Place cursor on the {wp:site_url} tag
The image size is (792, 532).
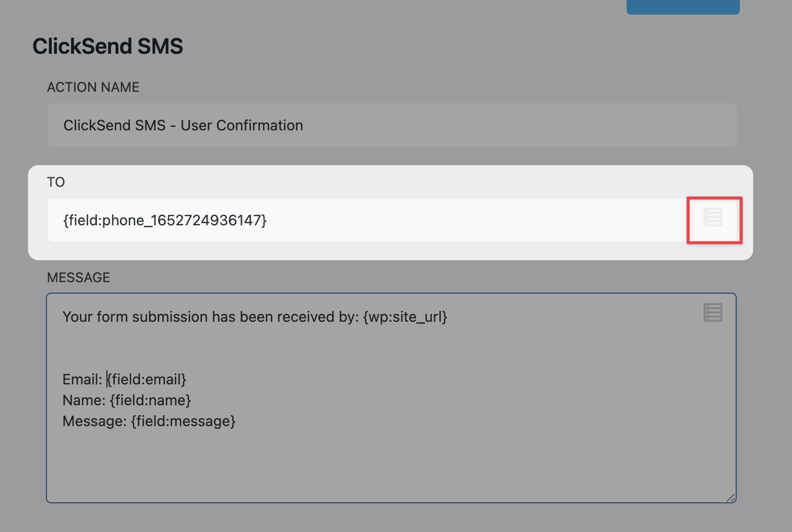coord(405,317)
